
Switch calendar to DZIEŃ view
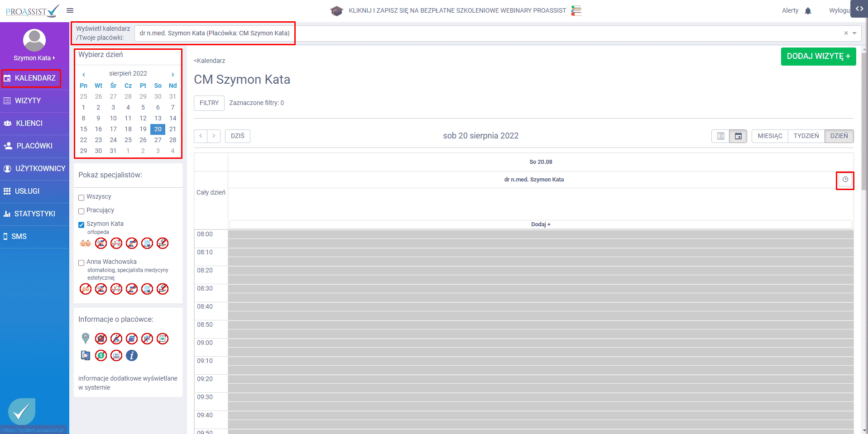(x=839, y=136)
